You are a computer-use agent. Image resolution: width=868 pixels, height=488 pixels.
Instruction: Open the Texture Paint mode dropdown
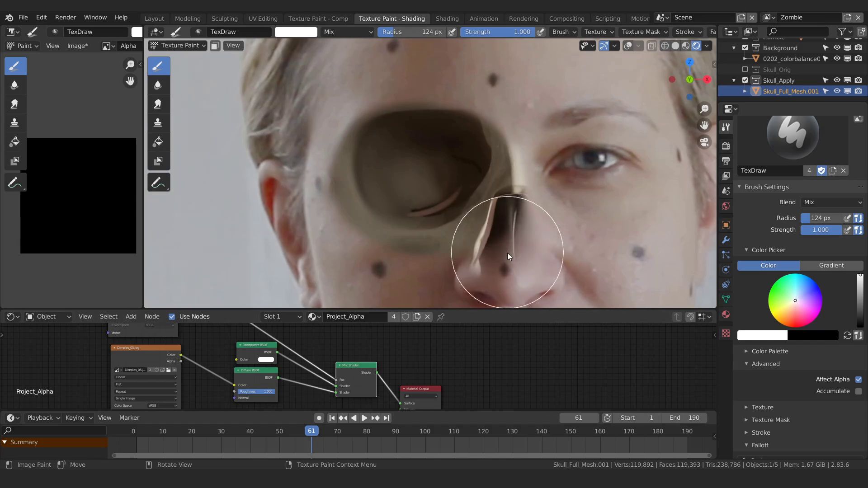pyautogui.click(x=178, y=46)
